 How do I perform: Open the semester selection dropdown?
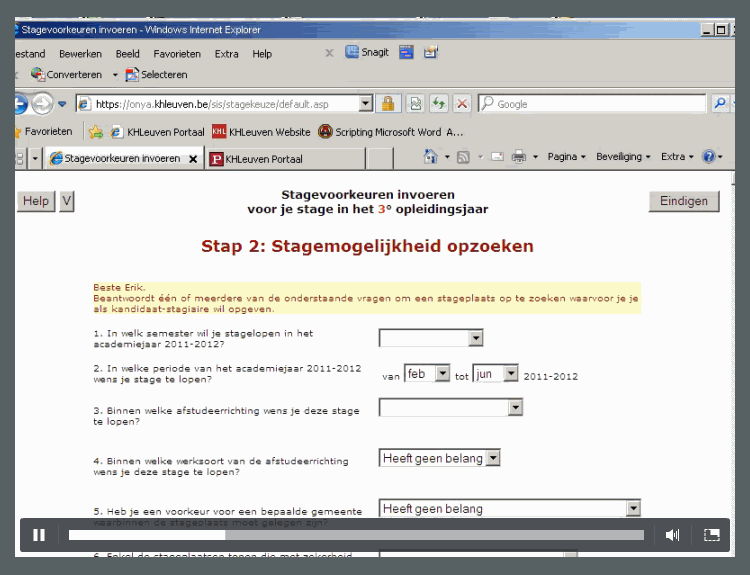tap(431, 338)
